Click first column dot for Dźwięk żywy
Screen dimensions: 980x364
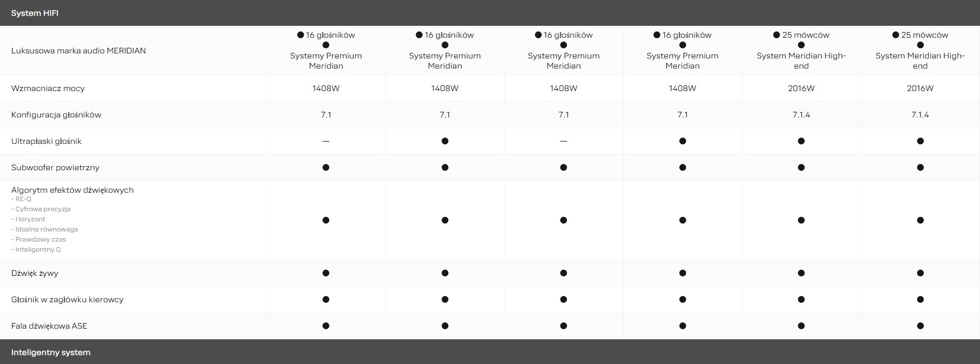click(x=326, y=273)
